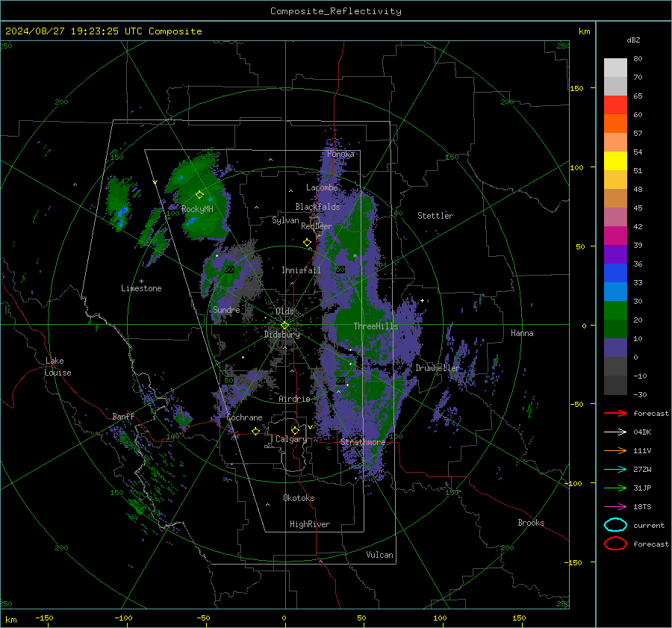Click the RockyMH label
This screenshot has width=672, height=628.
pos(197,209)
